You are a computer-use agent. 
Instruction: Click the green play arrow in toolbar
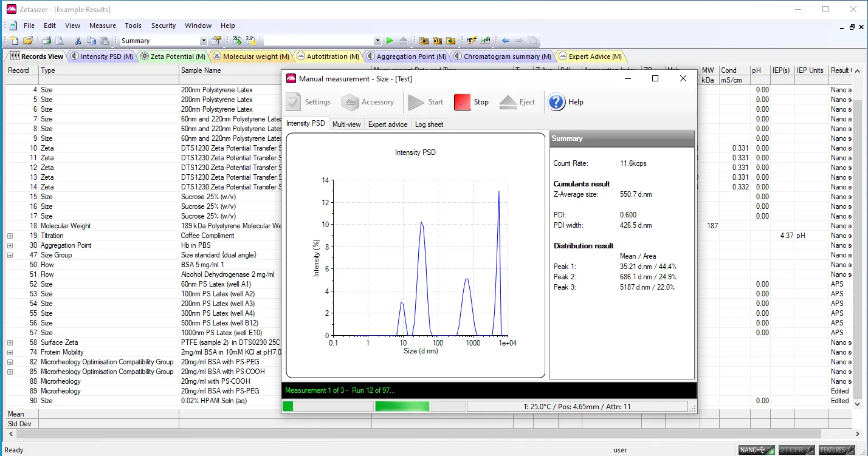pos(390,41)
